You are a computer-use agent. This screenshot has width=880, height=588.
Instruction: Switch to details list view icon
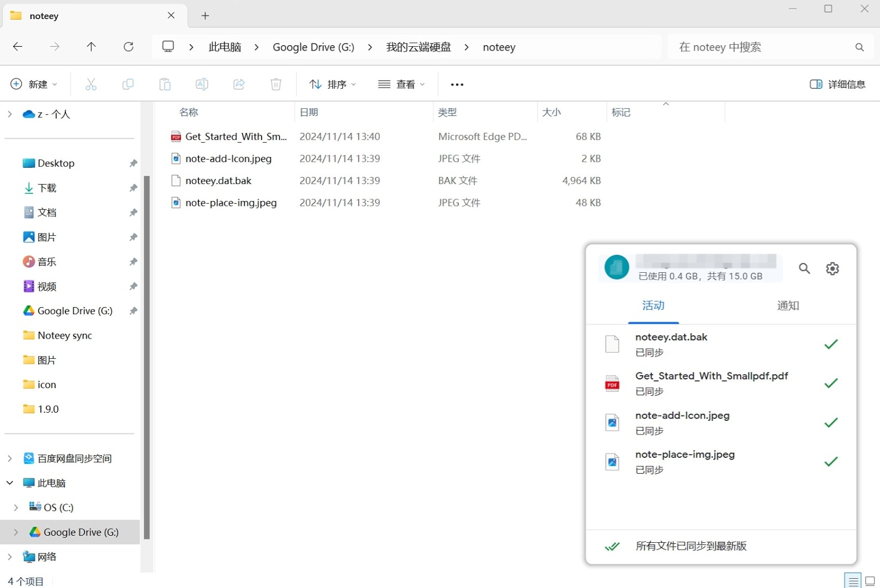tap(853, 581)
